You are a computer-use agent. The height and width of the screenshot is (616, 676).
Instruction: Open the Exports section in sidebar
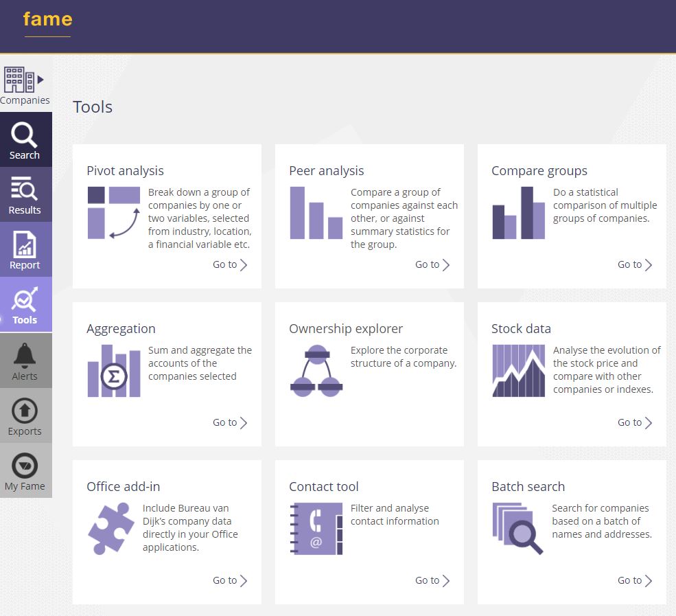point(25,416)
